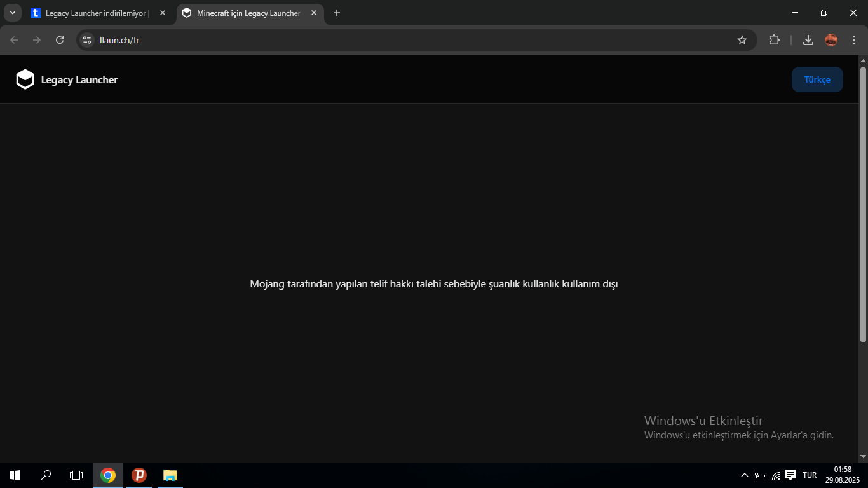Open the Chrome profile avatar
Viewport: 868px width, 488px height.
tap(831, 40)
